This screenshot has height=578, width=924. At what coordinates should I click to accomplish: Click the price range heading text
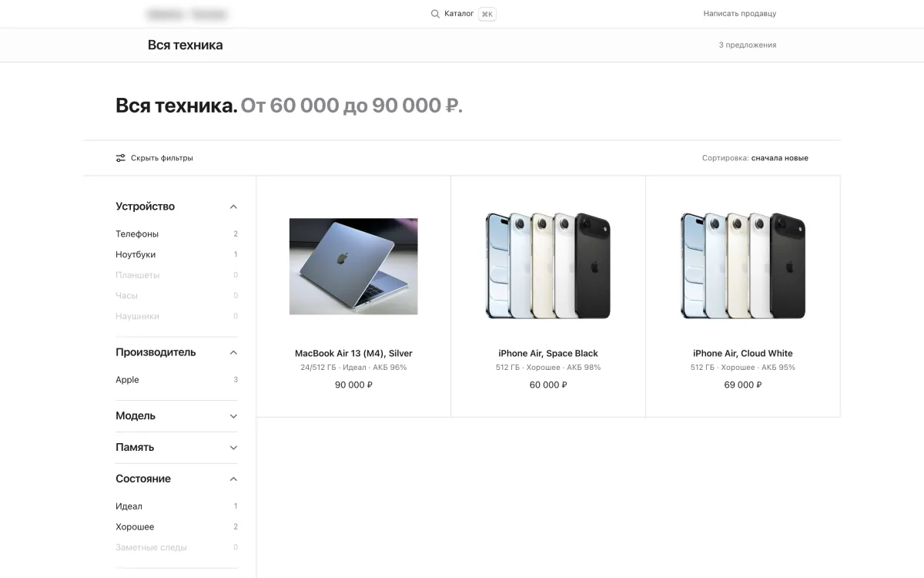point(352,106)
